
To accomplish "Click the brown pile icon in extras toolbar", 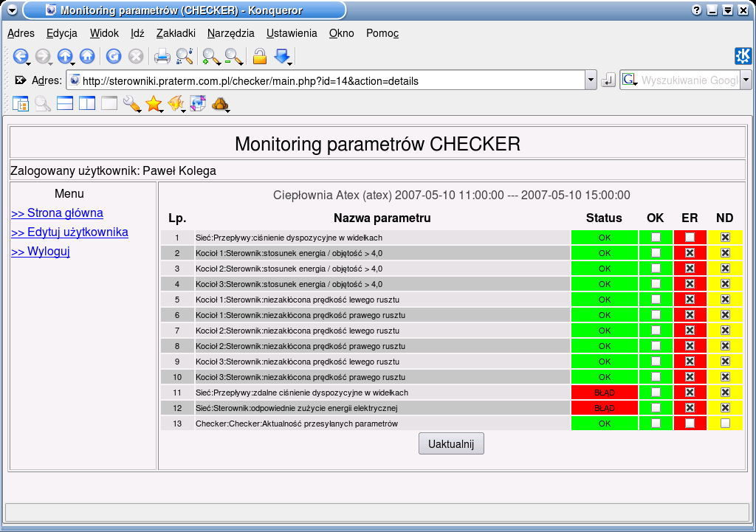I will click(220, 103).
